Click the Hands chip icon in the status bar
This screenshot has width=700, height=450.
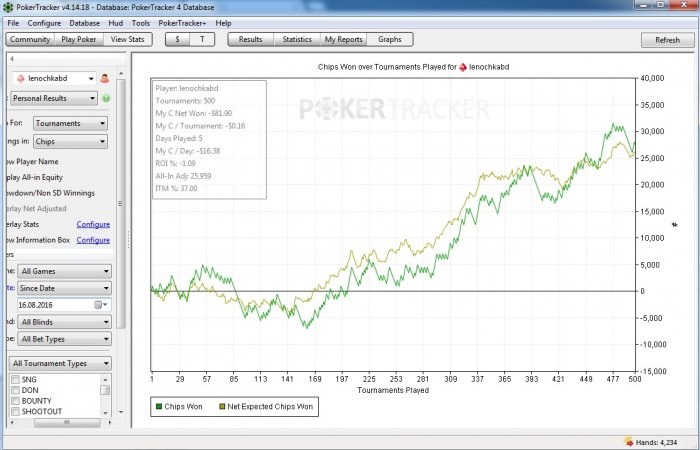[x=629, y=442]
